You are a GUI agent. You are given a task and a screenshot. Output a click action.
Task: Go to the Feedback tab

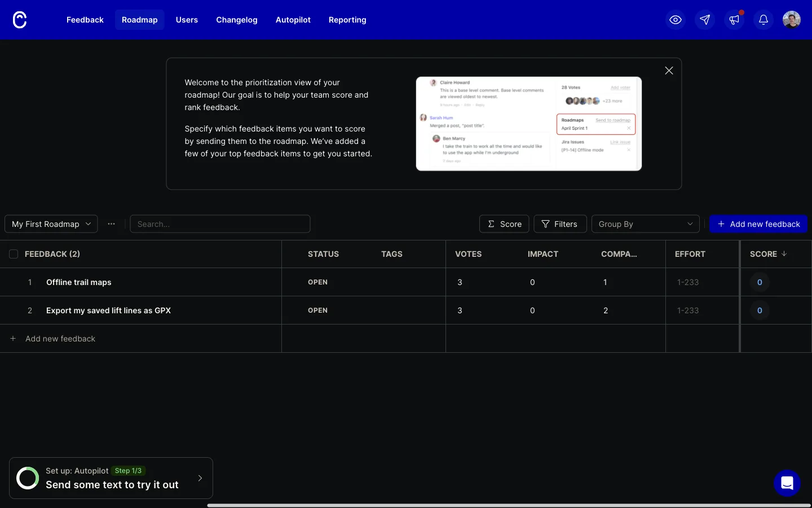point(85,20)
